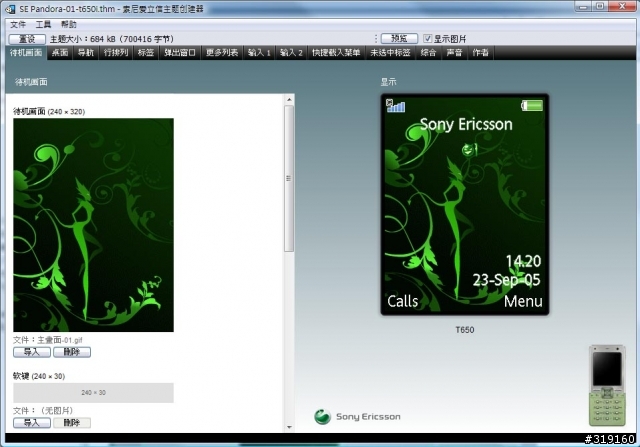This screenshot has height=447, width=640.
Task: Click the Sony Ericsson logo icon
Action: click(x=322, y=416)
